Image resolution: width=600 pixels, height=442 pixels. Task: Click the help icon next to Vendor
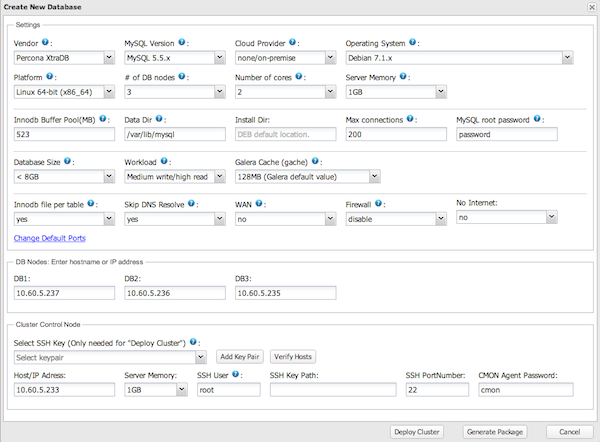[45, 44]
